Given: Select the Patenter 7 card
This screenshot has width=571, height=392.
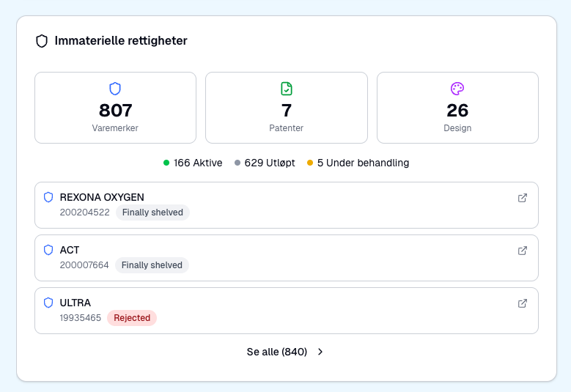Looking at the screenshot, I should (x=287, y=108).
